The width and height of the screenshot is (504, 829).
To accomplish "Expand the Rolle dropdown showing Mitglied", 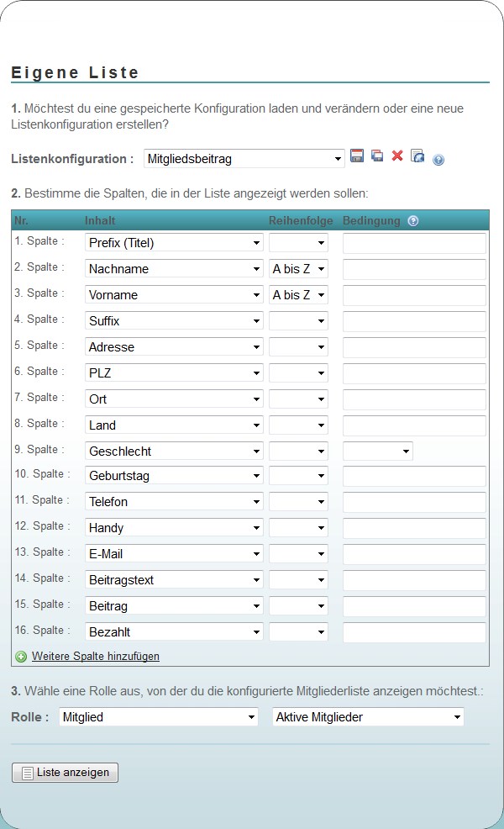I will pyautogui.click(x=159, y=717).
